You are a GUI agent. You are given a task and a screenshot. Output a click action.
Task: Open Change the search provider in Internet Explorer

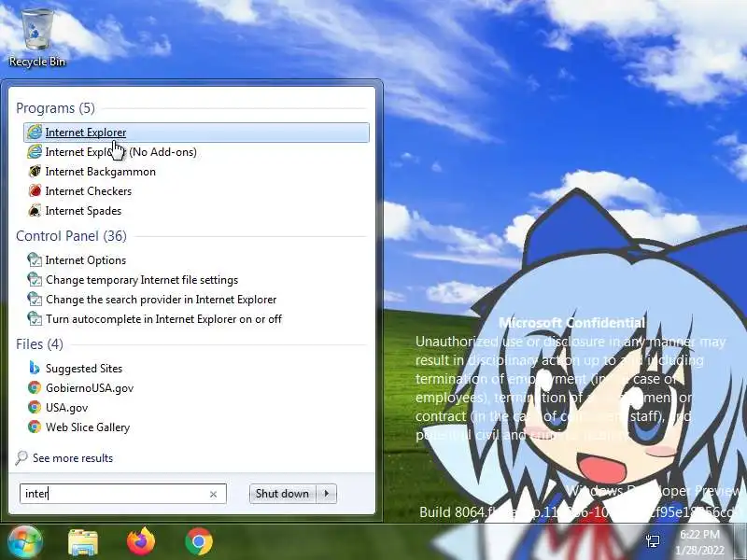click(161, 299)
